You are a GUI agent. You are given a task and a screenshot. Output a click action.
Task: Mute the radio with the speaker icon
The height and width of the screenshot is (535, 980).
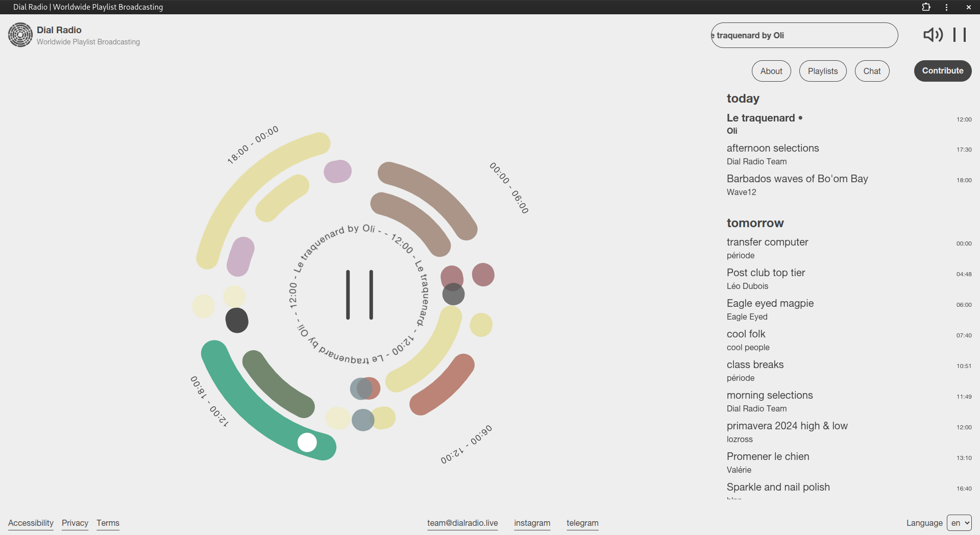(x=933, y=35)
